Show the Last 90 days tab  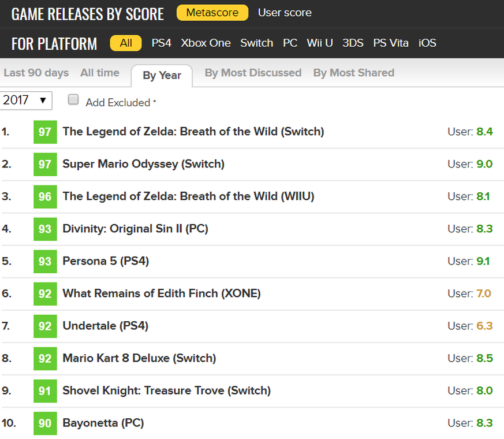pos(36,73)
